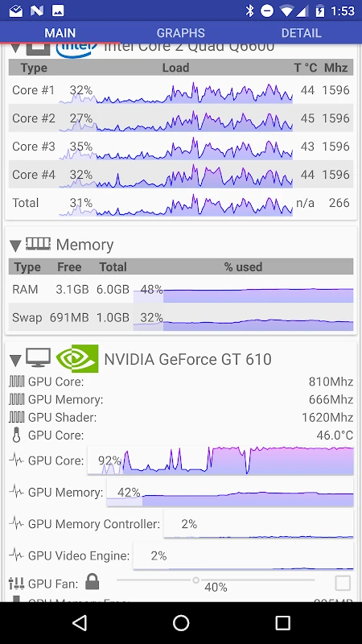Collapse the Intel Core 2 Quad section

pyautogui.click(x=15, y=48)
